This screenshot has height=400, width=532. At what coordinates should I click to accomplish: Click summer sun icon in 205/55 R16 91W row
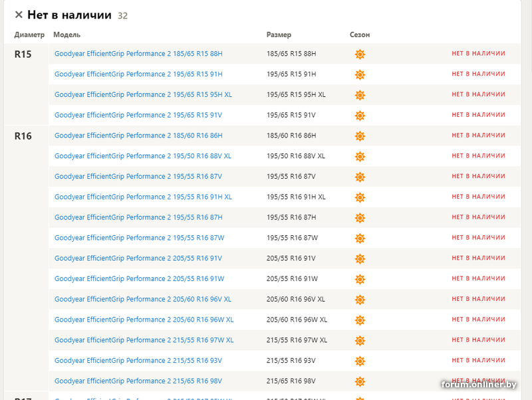360,279
